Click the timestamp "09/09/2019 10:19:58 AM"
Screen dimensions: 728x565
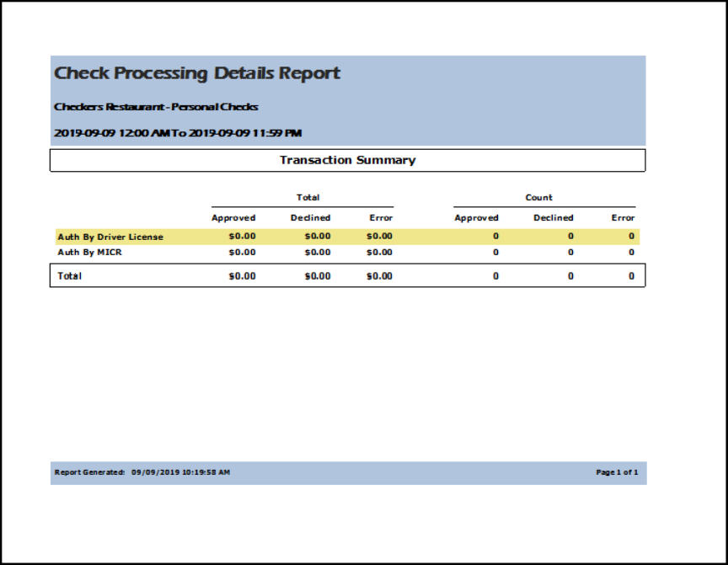click(x=180, y=472)
